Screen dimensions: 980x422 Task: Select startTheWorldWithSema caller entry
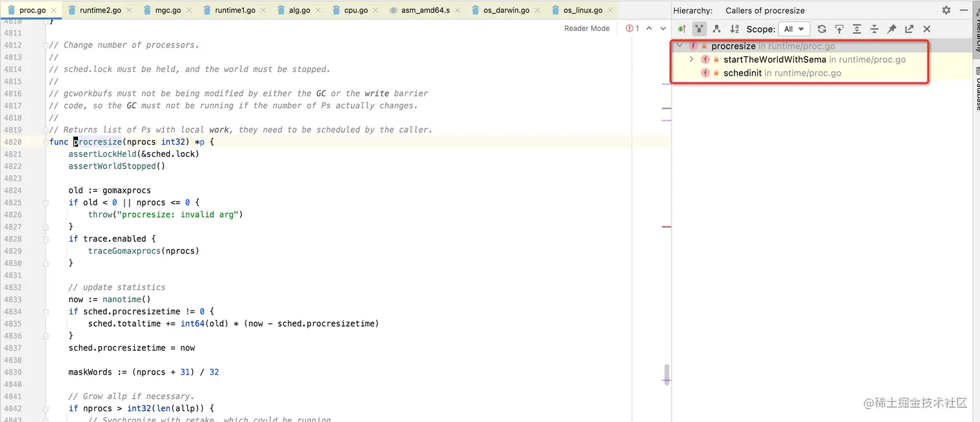coord(814,60)
